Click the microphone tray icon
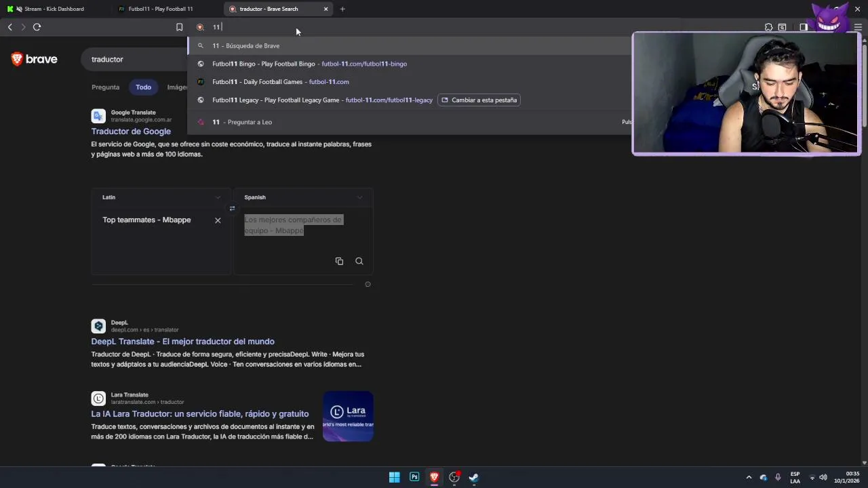 click(778, 477)
